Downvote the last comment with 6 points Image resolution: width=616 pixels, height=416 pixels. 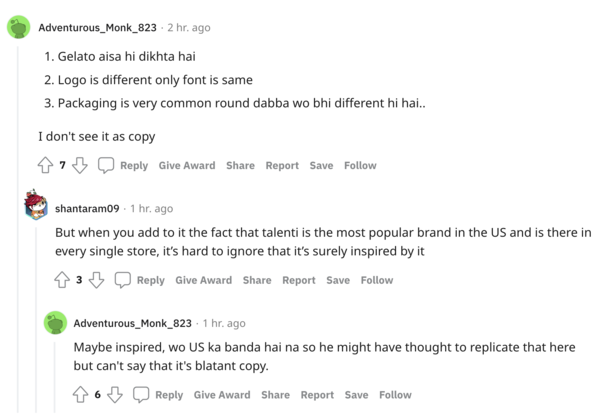(115, 395)
